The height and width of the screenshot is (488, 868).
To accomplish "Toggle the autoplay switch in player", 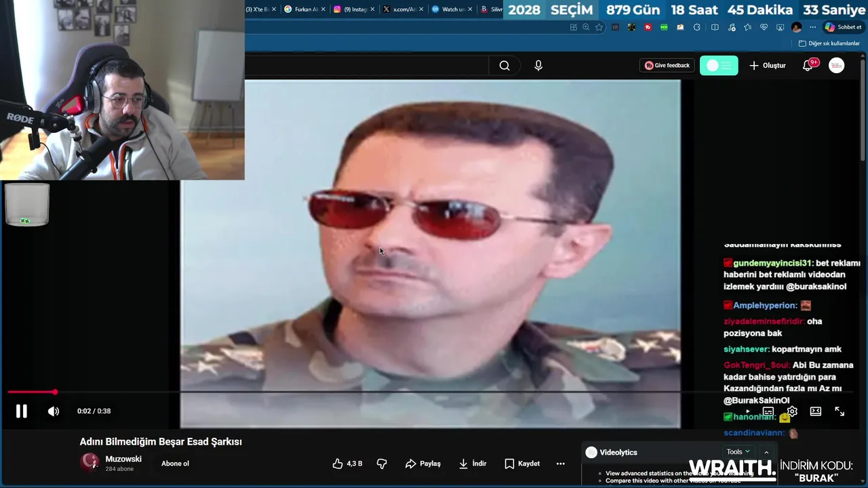I will click(x=747, y=411).
